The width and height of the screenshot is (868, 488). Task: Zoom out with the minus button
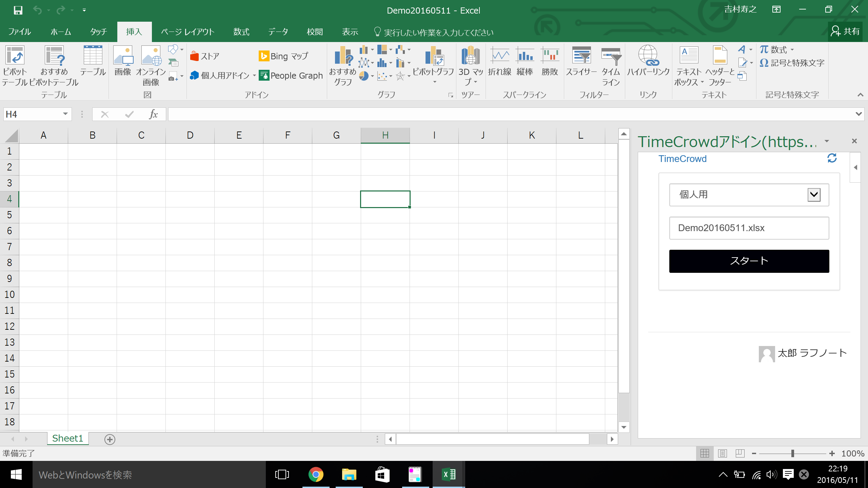754,453
